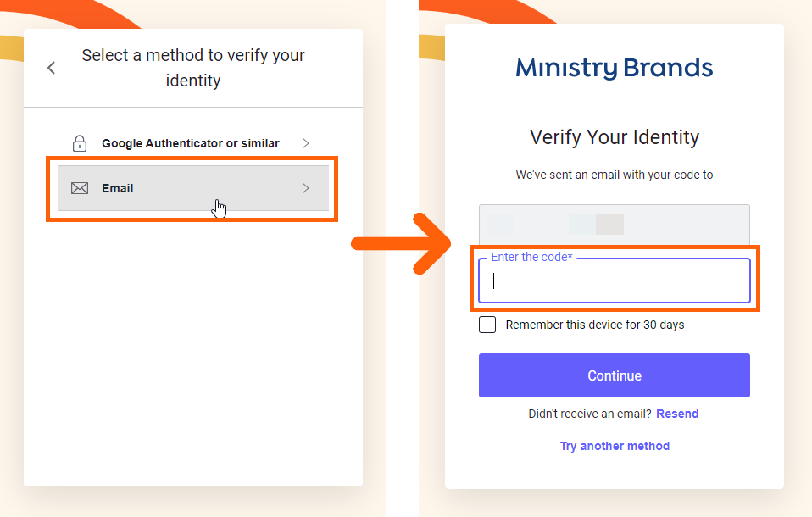
Task: Click the 'Verify Your Identity' heading
Action: (x=615, y=137)
